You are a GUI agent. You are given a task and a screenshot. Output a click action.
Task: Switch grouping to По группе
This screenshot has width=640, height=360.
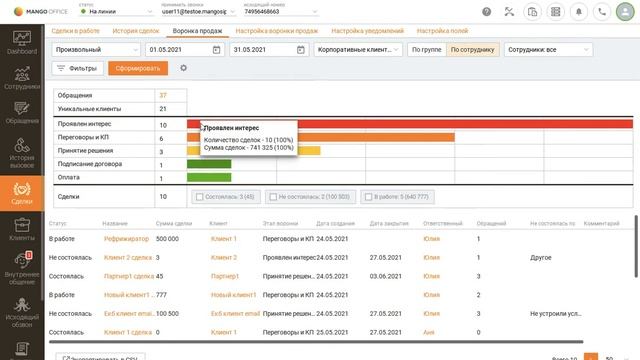point(427,50)
